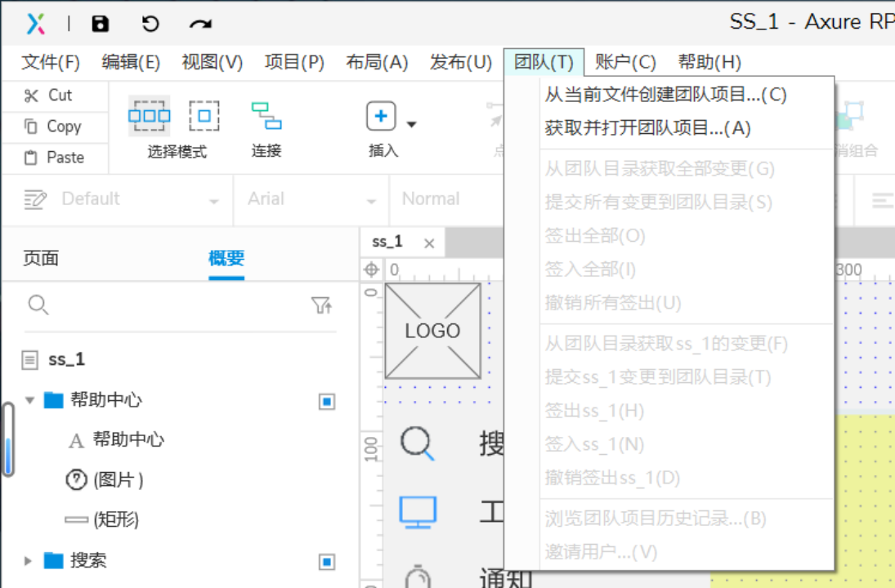Open the 插入 dropdown arrow
The height and width of the screenshot is (588, 895).
click(x=412, y=124)
